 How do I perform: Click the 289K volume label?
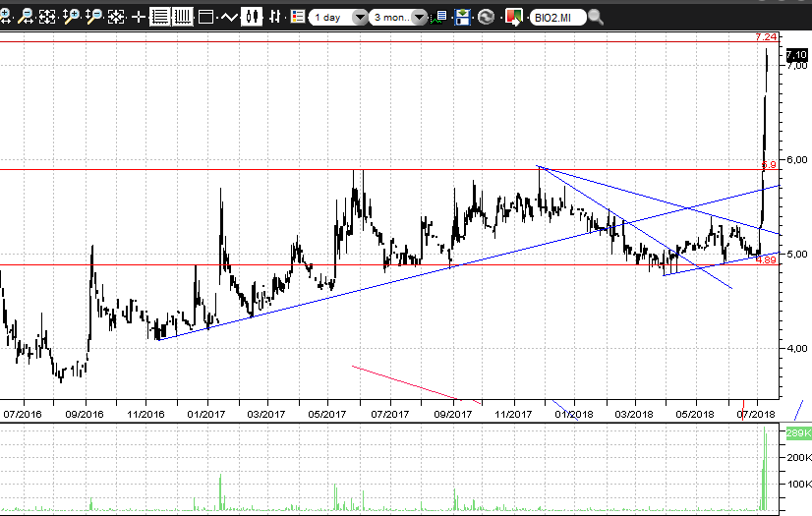pos(798,433)
